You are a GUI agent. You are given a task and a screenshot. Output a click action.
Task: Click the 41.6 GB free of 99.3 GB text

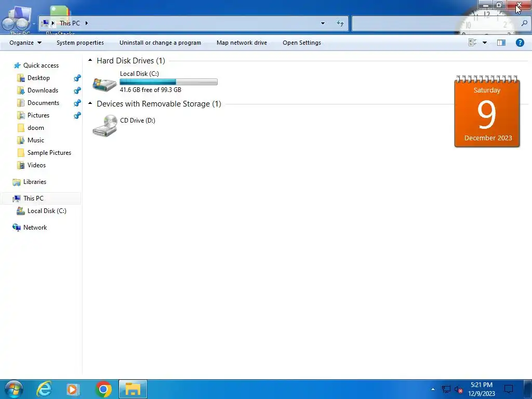pyautogui.click(x=150, y=90)
